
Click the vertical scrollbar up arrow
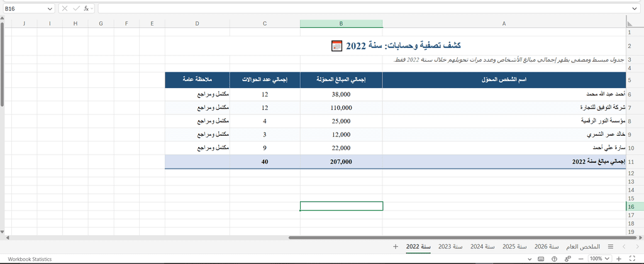(x=2, y=17)
